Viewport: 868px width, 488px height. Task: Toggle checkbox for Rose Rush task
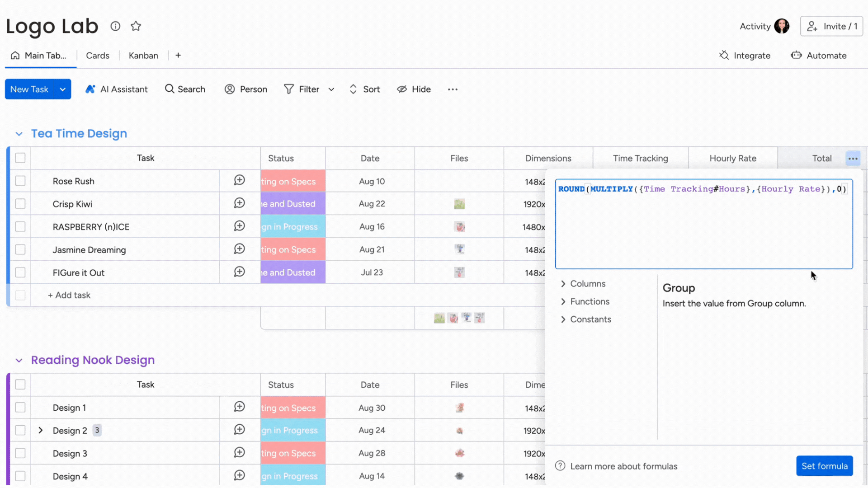coord(20,181)
